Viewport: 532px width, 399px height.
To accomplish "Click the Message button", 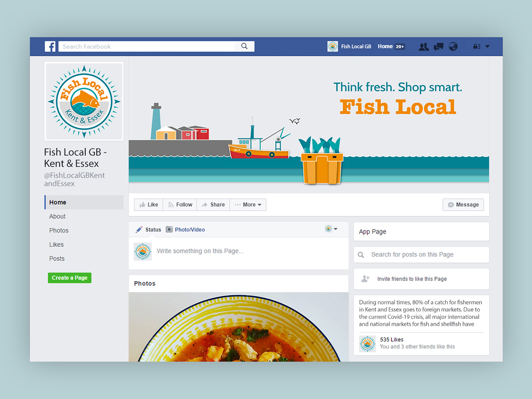I will coord(463,205).
